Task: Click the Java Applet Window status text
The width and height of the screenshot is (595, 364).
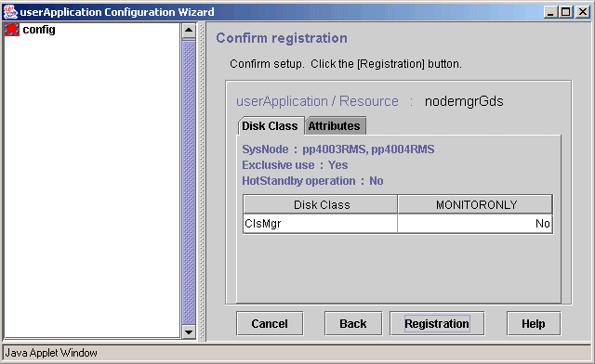Action: click(51, 353)
